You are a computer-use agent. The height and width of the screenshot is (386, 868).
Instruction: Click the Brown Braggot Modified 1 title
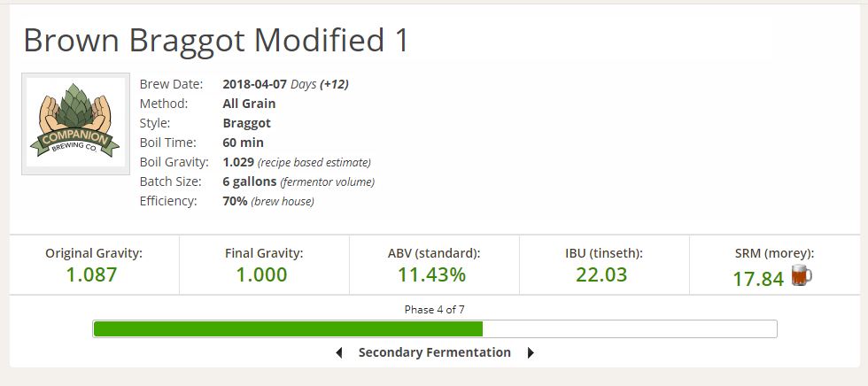pos(216,40)
